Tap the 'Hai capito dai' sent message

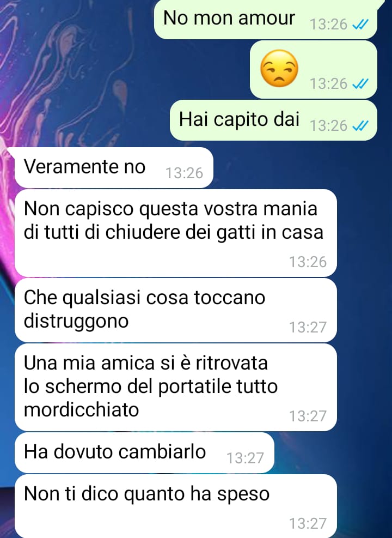273,120
